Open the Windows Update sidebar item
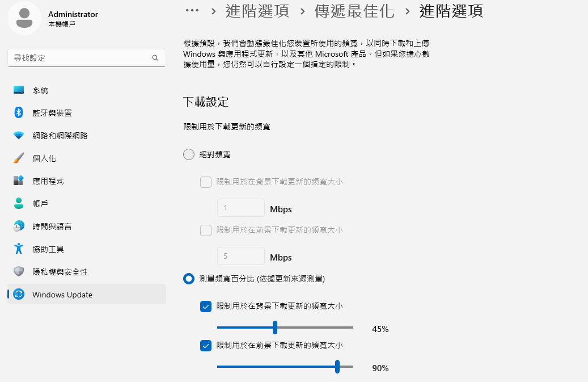Image resolution: width=588 pixels, height=382 pixels. (x=87, y=294)
